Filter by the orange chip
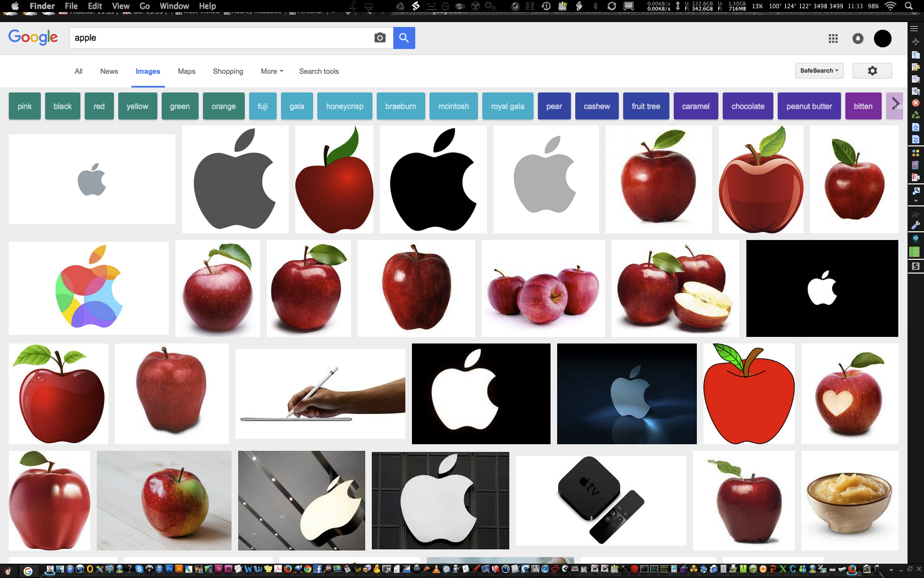 tap(224, 106)
